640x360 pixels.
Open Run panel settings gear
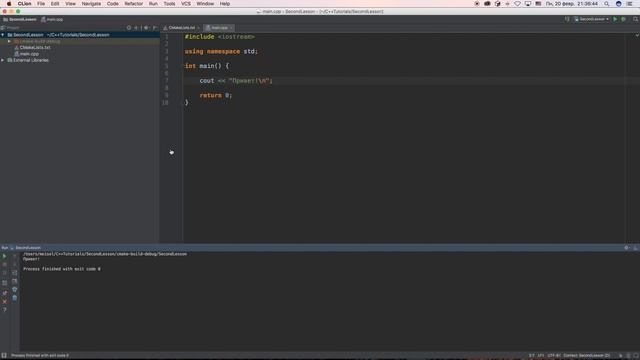coord(627,248)
